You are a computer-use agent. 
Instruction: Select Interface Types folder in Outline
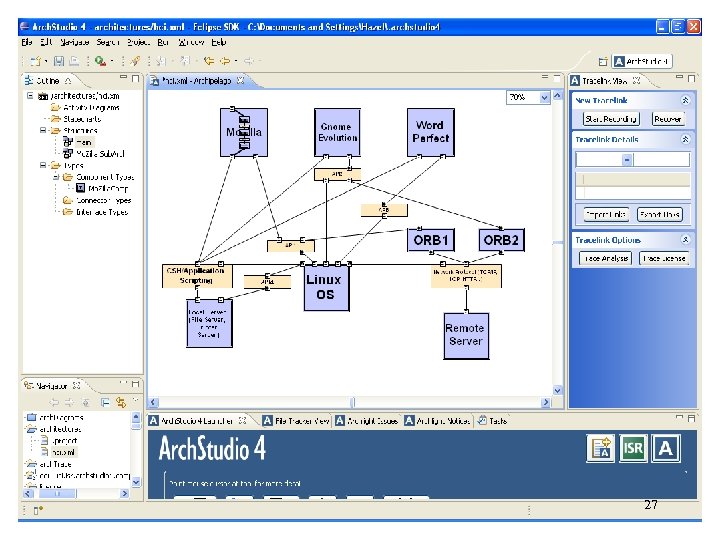(96, 212)
